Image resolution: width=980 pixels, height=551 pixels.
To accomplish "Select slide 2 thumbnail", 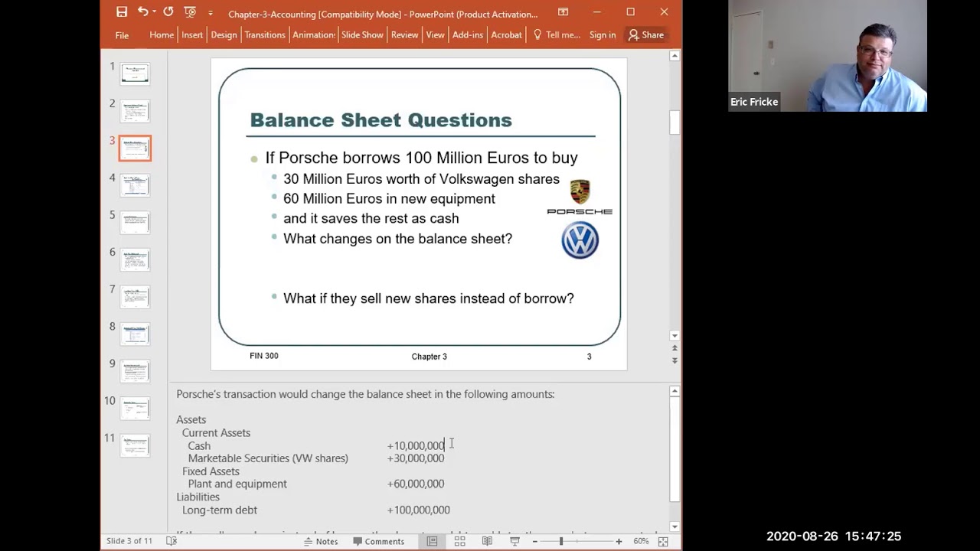I will point(135,111).
